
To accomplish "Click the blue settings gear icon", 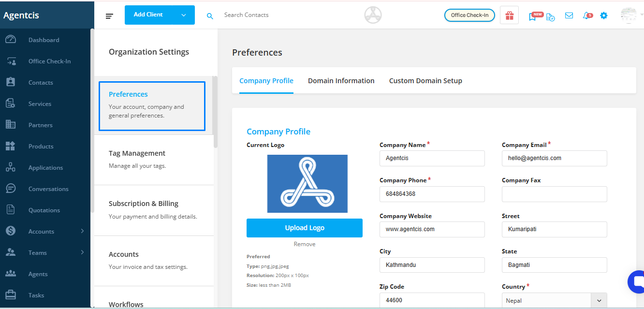I will (604, 15).
